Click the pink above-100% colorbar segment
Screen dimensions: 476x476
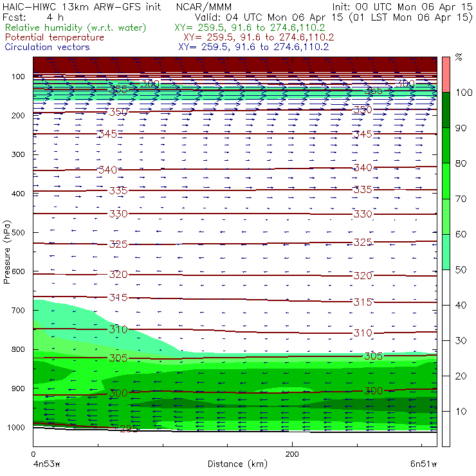click(x=446, y=75)
